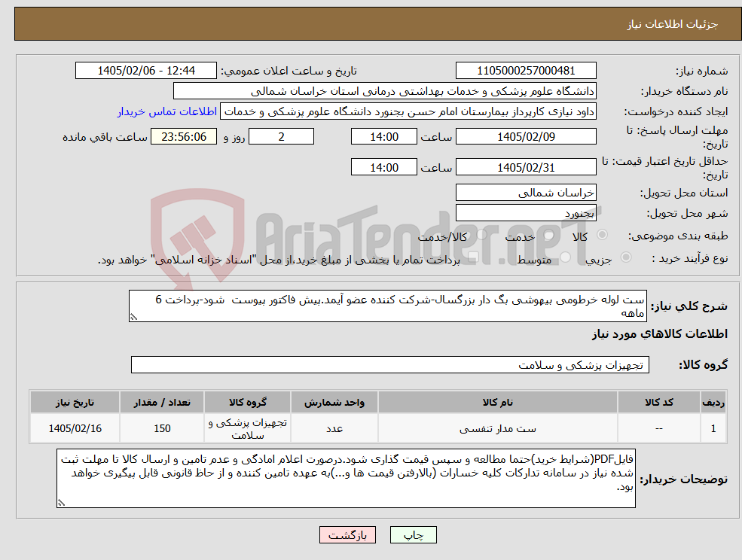Click the شماره نیاز field 1105000257000481
This screenshot has height=560, width=742.
coord(526,71)
